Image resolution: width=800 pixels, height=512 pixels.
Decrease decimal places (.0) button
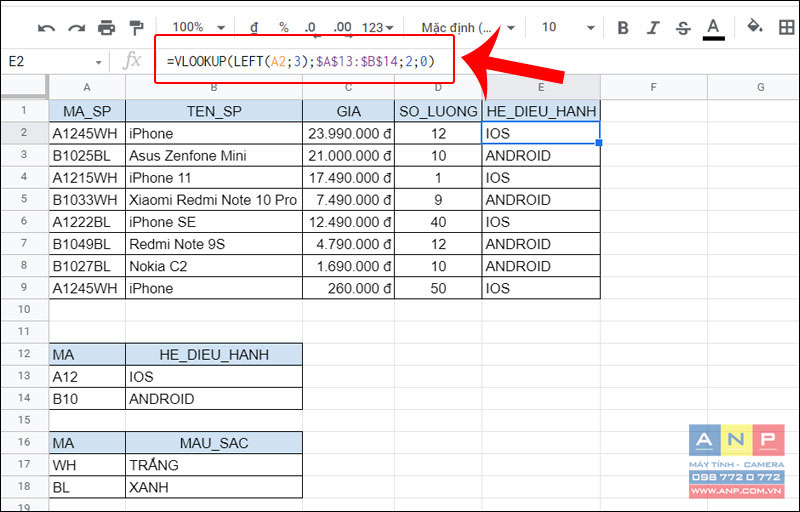tap(310, 28)
